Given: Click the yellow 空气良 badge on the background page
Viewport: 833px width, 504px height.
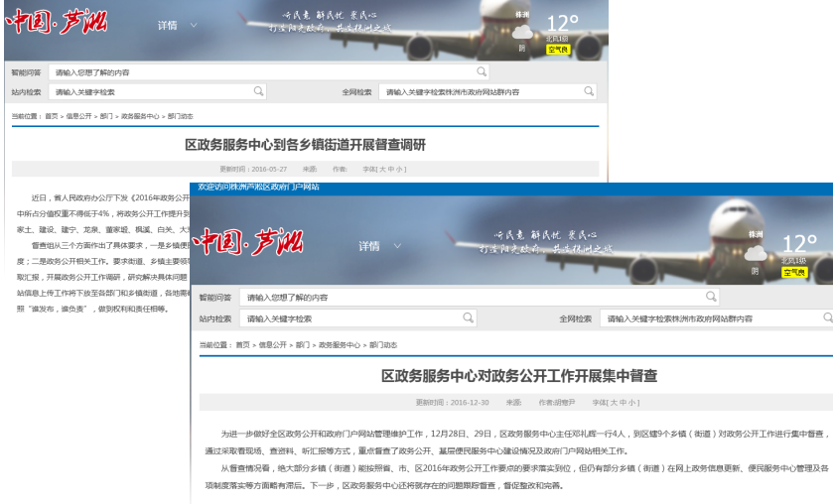Looking at the screenshot, I should 558,49.
